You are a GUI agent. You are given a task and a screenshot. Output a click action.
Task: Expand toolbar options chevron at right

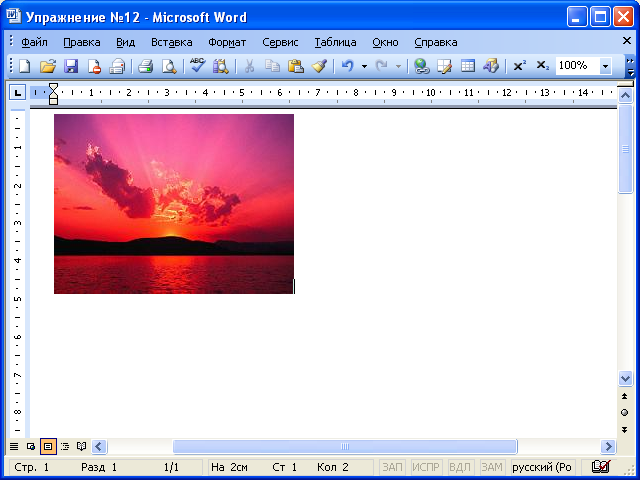pos(631,67)
